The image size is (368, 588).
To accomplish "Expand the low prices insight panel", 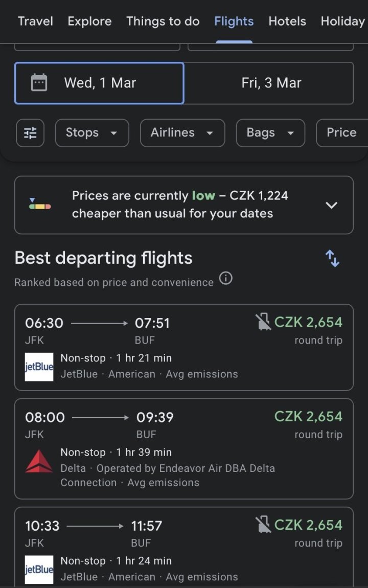I will click(332, 205).
